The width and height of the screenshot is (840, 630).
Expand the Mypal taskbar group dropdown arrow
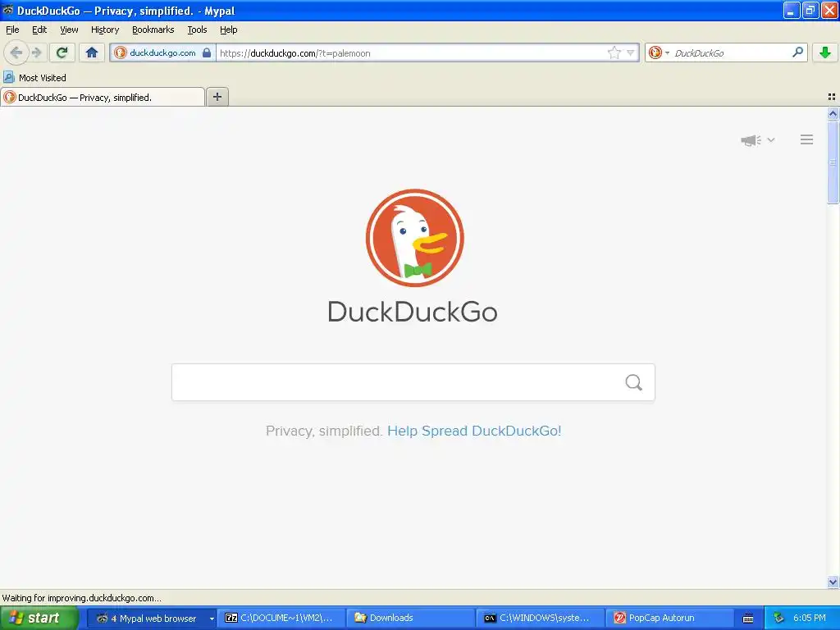(x=212, y=619)
